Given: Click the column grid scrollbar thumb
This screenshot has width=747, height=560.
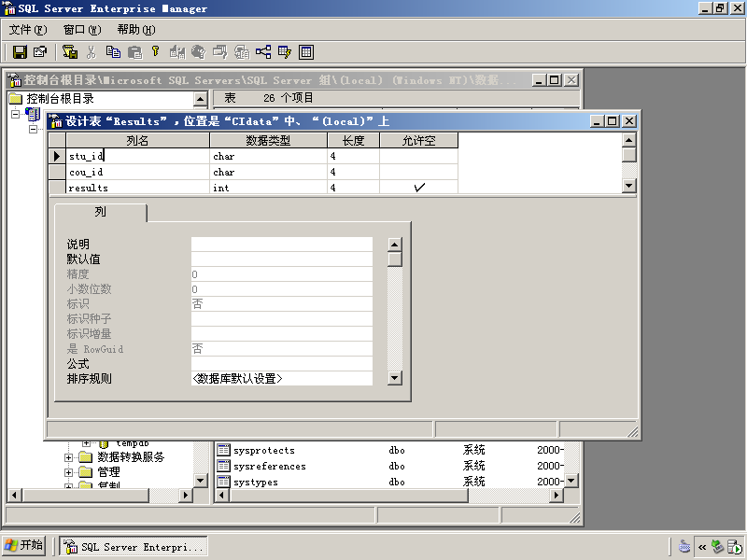Looking at the screenshot, I should [629, 155].
